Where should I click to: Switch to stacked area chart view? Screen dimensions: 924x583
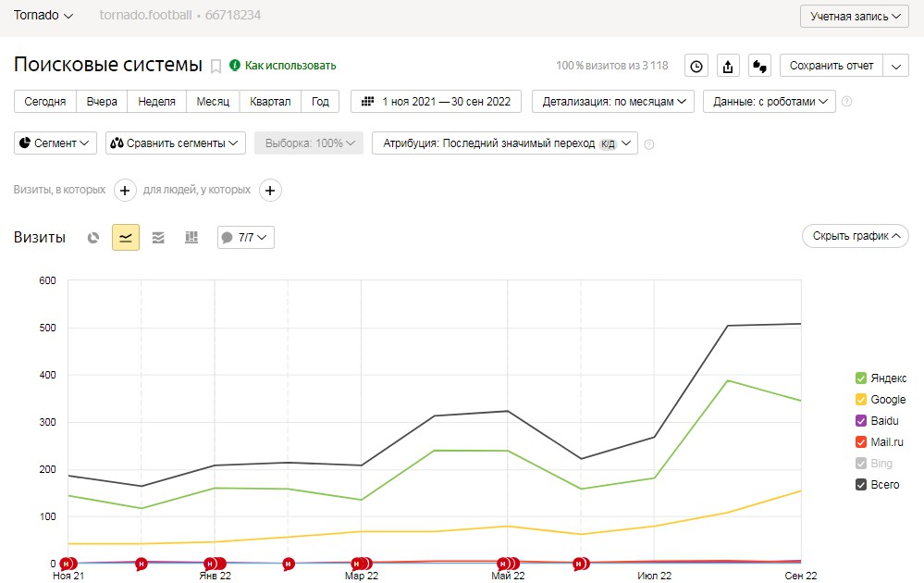pos(158,238)
